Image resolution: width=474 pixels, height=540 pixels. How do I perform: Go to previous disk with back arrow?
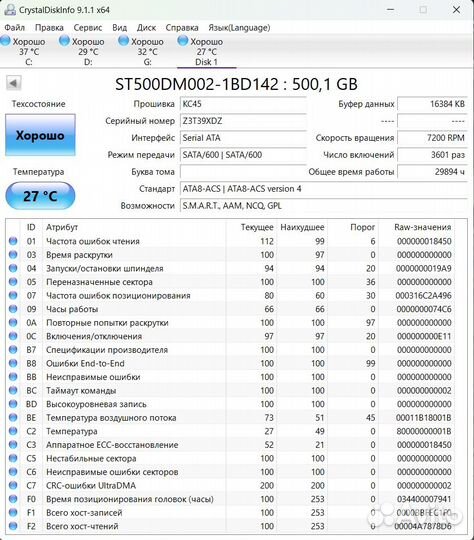click(14, 83)
